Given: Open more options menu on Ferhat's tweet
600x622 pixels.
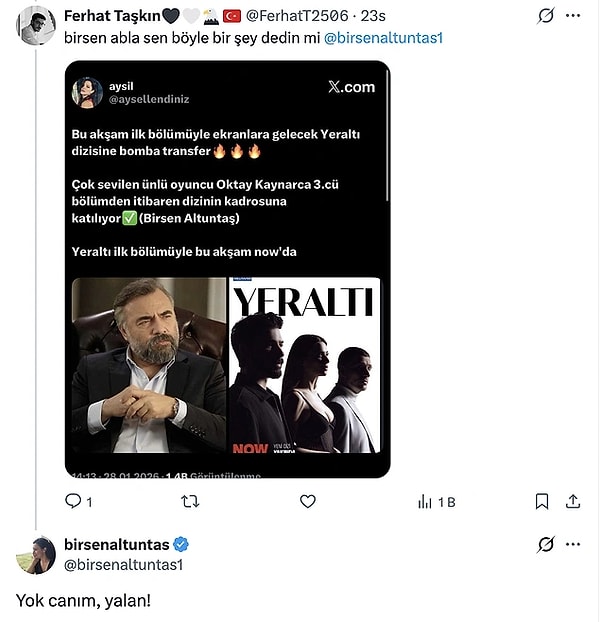Looking at the screenshot, I should pos(573,16).
